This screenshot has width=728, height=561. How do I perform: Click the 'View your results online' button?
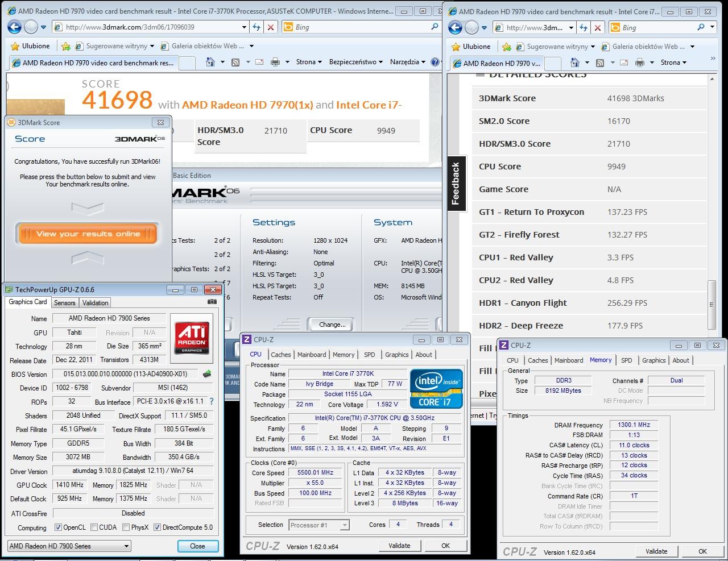88,234
